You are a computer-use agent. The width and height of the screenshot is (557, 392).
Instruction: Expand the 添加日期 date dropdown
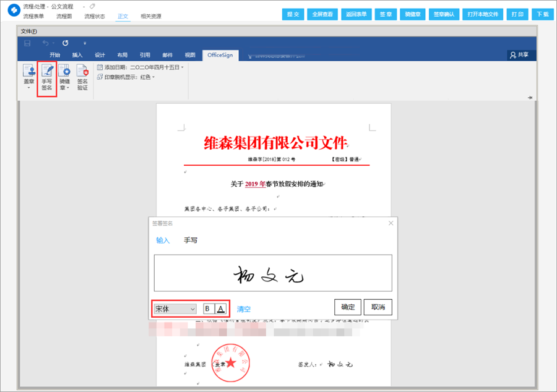(183, 67)
